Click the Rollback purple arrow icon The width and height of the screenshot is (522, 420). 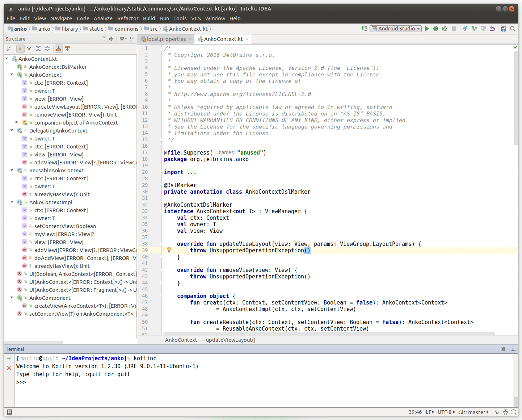coord(492,28)
